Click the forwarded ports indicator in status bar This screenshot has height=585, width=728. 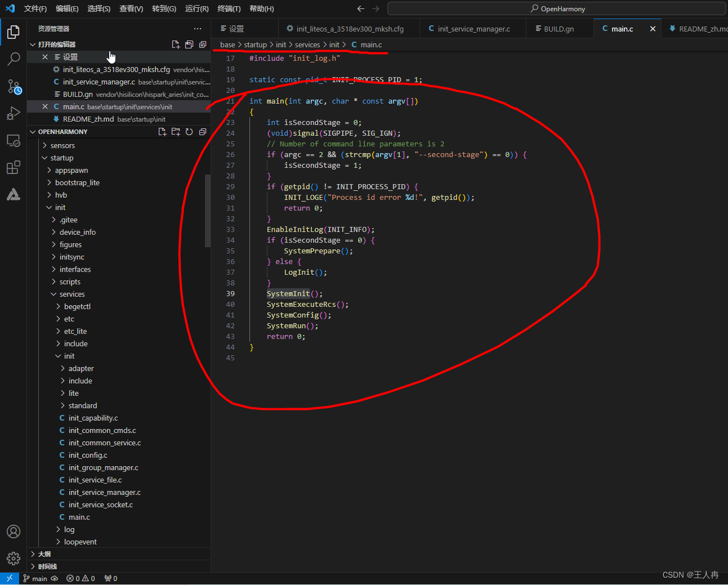[111, 578]
